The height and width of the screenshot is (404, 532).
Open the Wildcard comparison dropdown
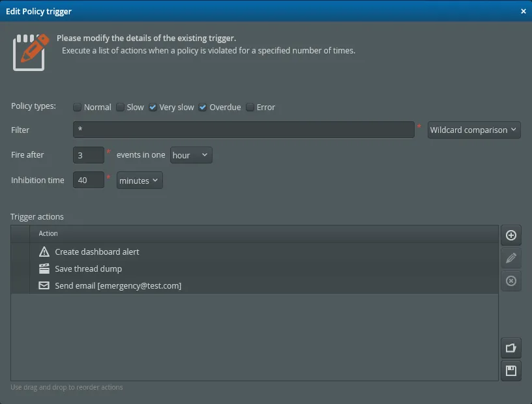click(474, 130)
